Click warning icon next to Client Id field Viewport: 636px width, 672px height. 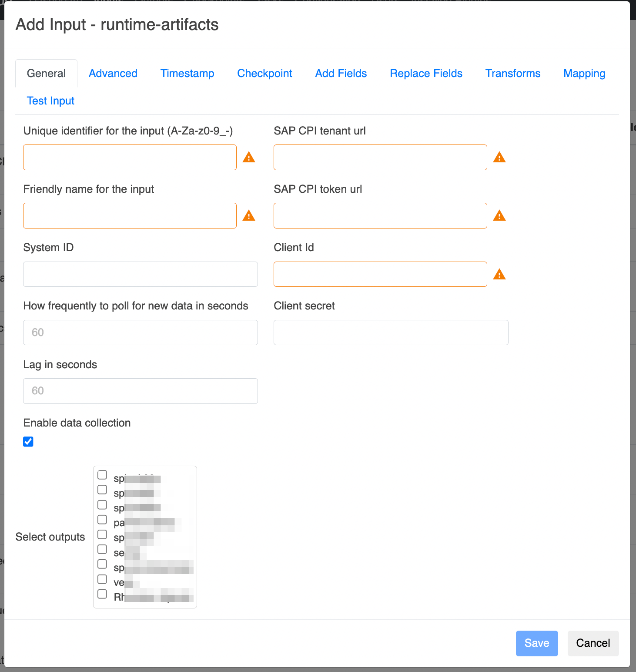coord(499,275)
